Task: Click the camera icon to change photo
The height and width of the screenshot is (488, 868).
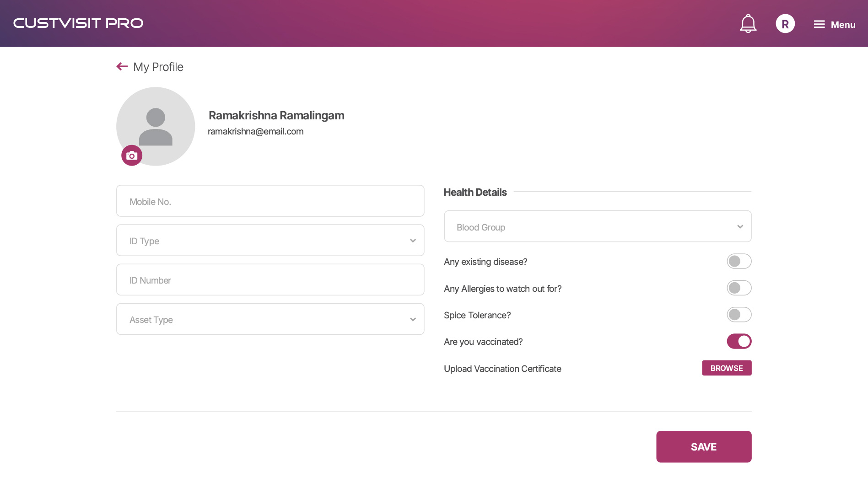Action: (x=132, y=156)
